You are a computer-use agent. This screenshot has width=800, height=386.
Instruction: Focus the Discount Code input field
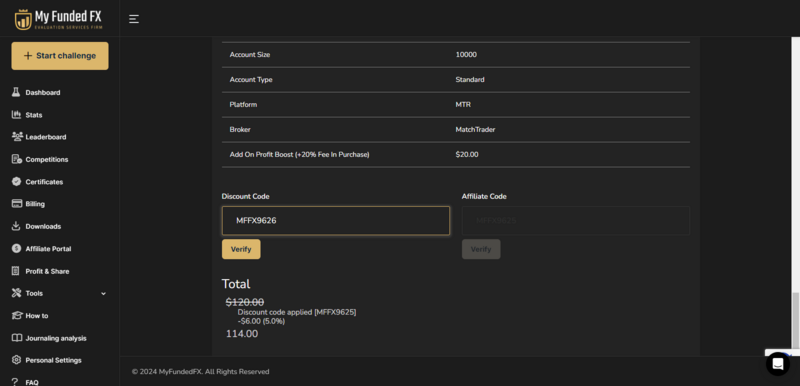coord(336,220)
